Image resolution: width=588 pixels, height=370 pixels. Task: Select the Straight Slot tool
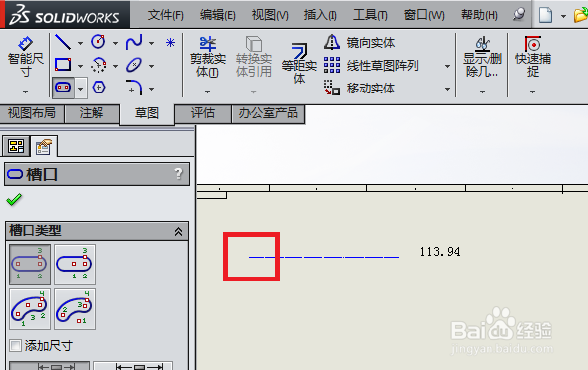[x=63, y=88]
